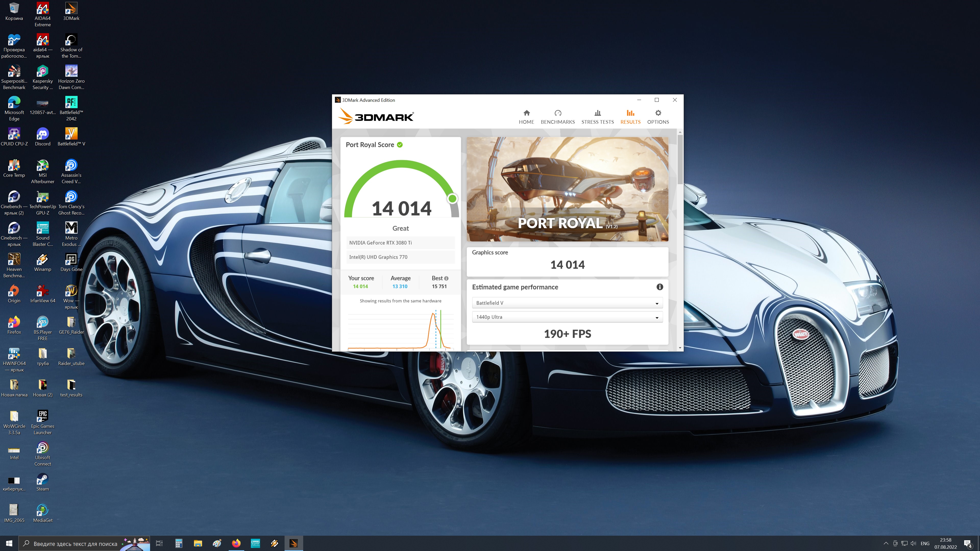
Task: Go to the Benchmarks section
Action: (558, 117)
